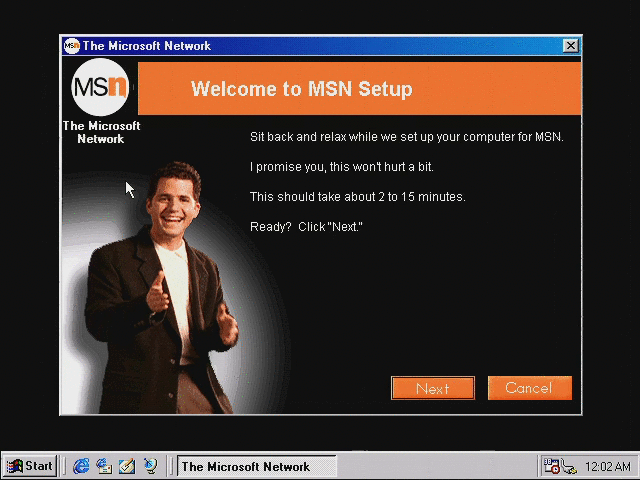
Task: Click the smiling man photo
Action: (x=161, y=288)
